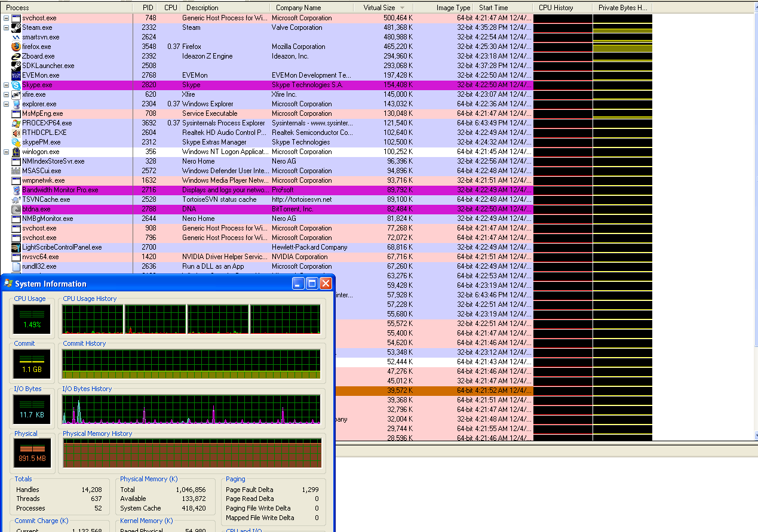Click the I/O Bytes History graph
The width and height of the screenshot is (758, 532).
point(192,410)
